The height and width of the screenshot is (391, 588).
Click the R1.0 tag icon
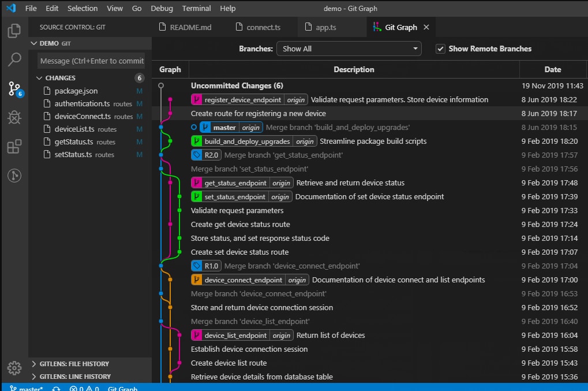pyautogui.click(x=196, y=266)
